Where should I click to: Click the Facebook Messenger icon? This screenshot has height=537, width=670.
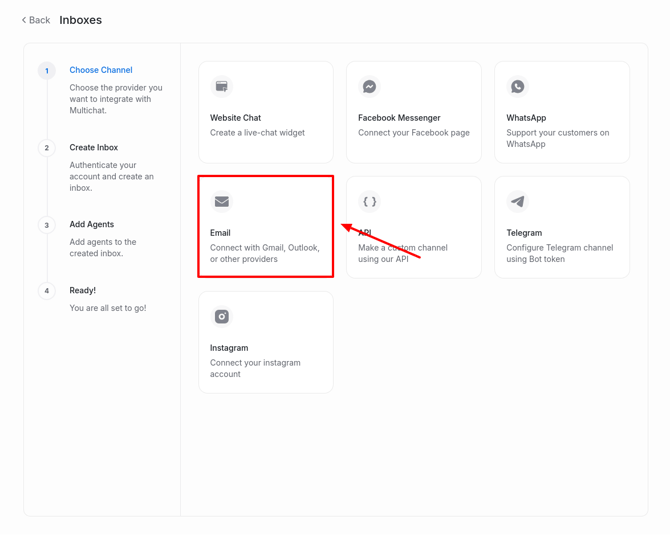click(x=370, y=87)
